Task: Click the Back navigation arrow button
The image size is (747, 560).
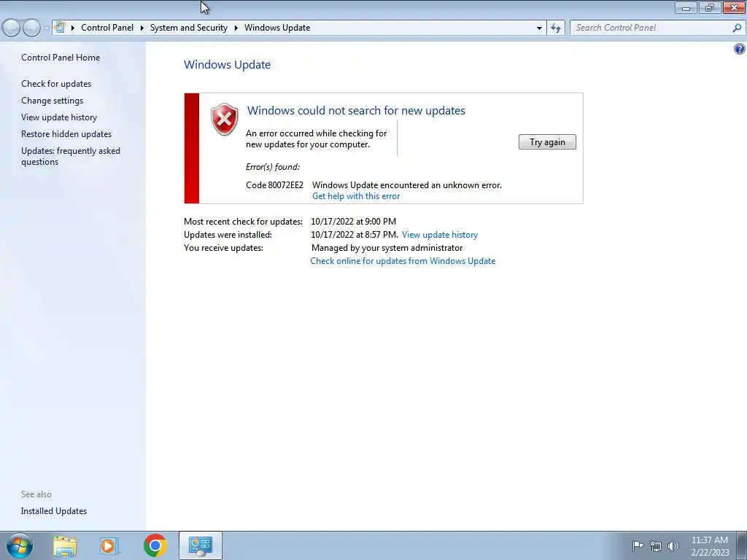Action: [12, 28]
